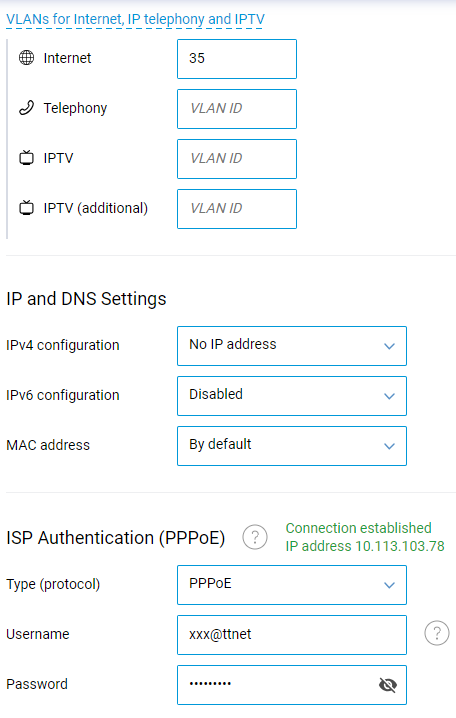Click the Password input field

pos(292,685)
